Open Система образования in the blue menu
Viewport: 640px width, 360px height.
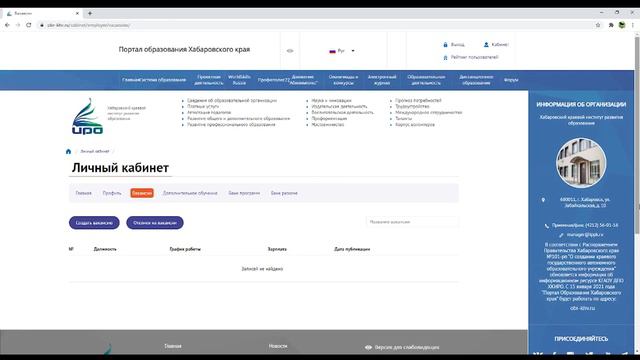163,80
